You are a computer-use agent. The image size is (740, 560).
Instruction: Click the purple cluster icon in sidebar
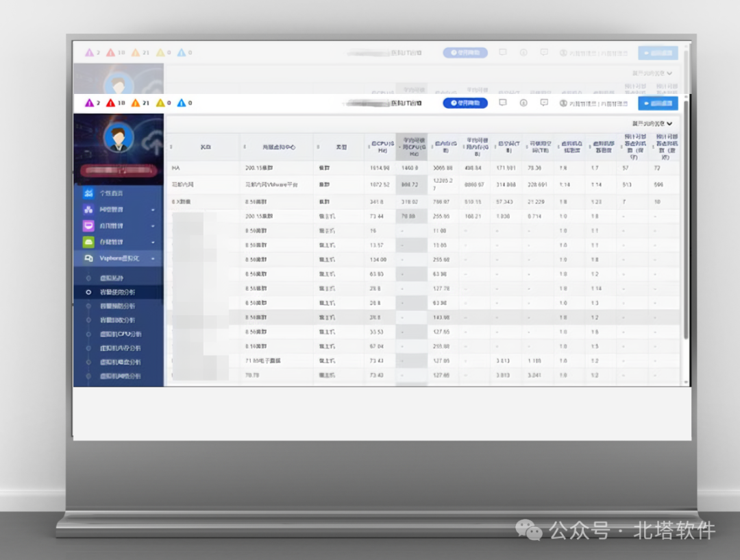pyautogui.click(x=88, y=209)
